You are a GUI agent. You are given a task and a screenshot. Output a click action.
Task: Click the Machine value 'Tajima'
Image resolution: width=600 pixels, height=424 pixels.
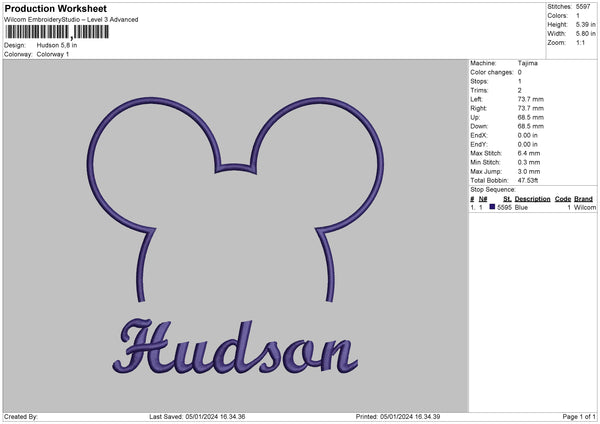pyautogui.click(x=527, y=63)
